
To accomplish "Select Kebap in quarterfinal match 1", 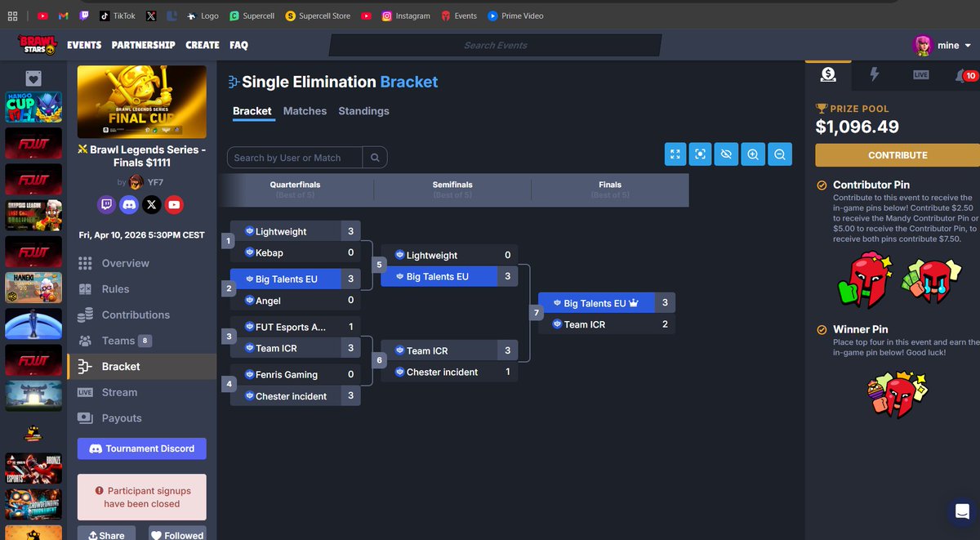I will coord(295,252).
